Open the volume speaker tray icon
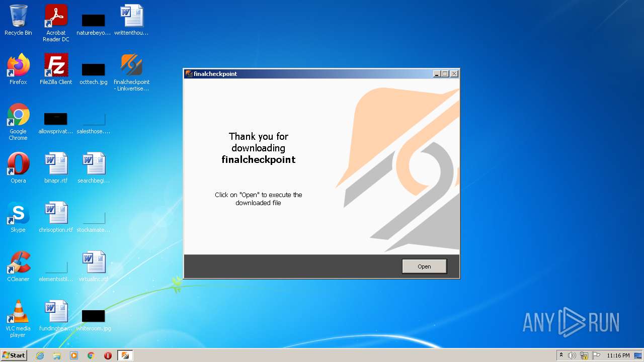The width and height of the screenshot is (644, 362). [572, 355]
